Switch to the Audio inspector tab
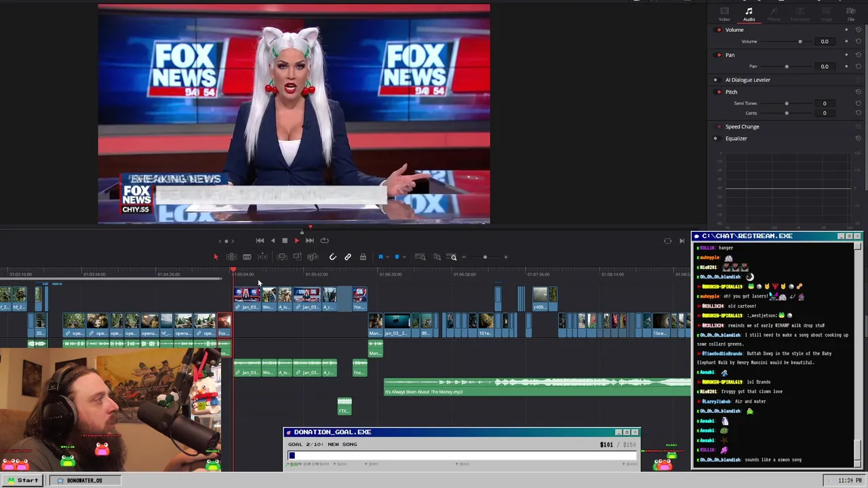The image size is (868, 488). (x=749, y=14)
